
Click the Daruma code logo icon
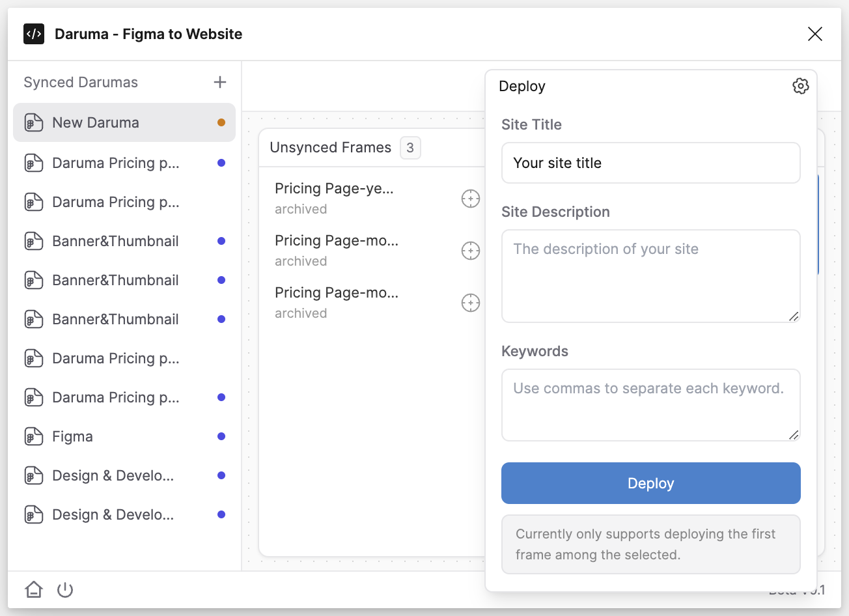click(x=34, y=34)
